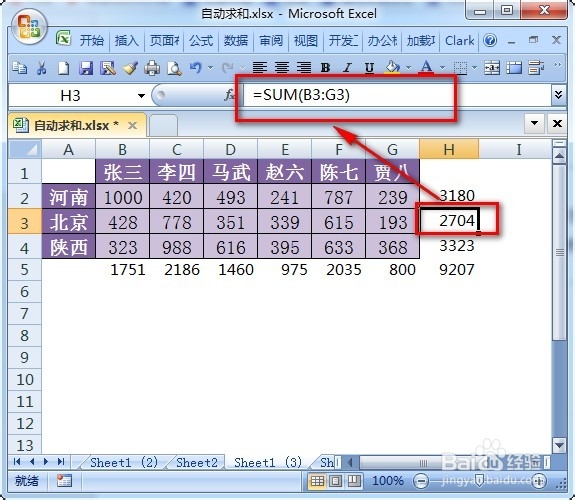
Task: Switch to Page Break Preview
Action: [x=354, y=481]
